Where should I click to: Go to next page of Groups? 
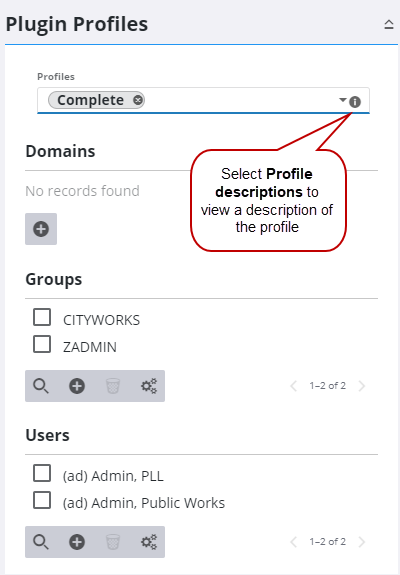(x=362, y=386)
